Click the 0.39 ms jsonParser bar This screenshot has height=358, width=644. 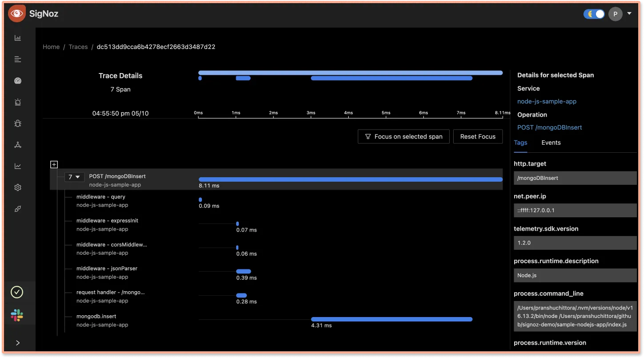(244, 271)
